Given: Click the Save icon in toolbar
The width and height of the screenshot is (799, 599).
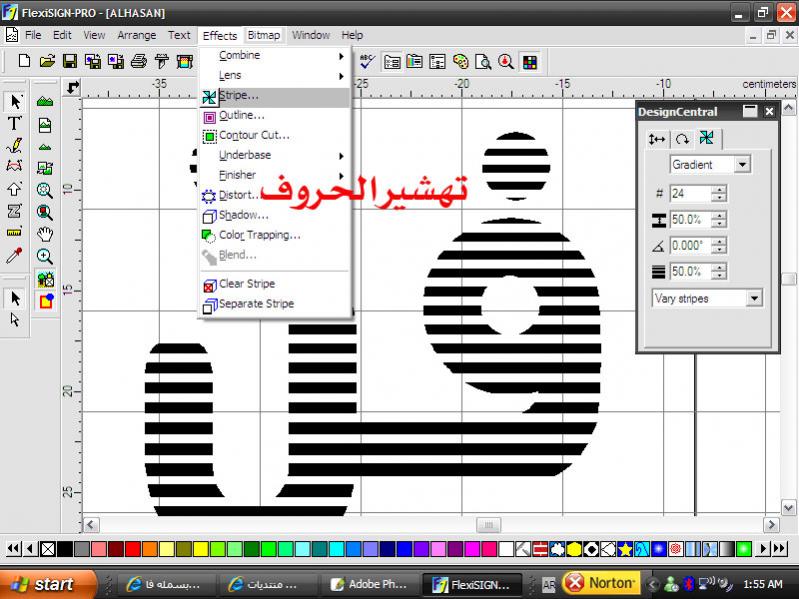Looking at the screenshot, I should (69, 61).
